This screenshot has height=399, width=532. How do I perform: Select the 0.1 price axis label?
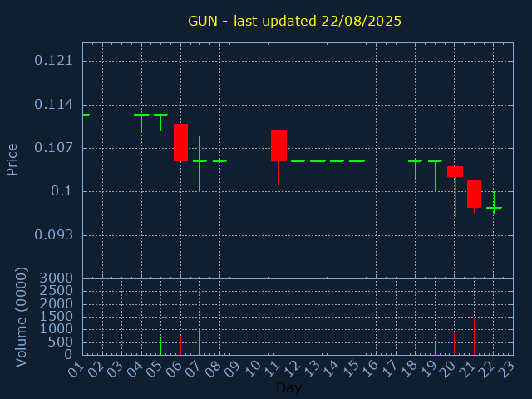coord(62,191)
